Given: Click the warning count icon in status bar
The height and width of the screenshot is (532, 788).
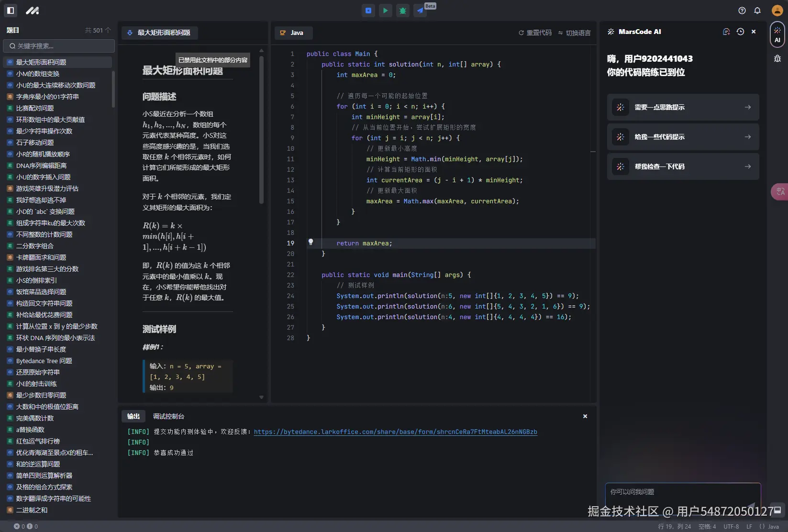Looking at the screenshot, I should pyautogui.click(x=30, y=526).
